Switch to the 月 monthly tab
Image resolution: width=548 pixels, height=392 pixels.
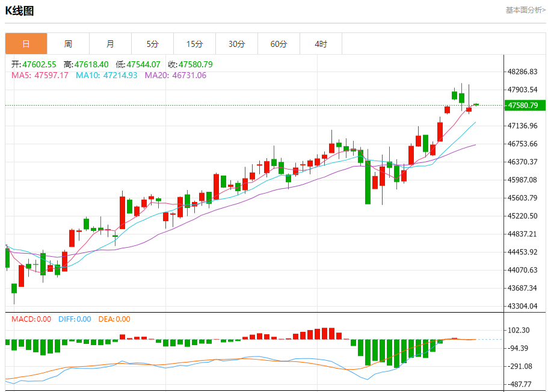111,44
